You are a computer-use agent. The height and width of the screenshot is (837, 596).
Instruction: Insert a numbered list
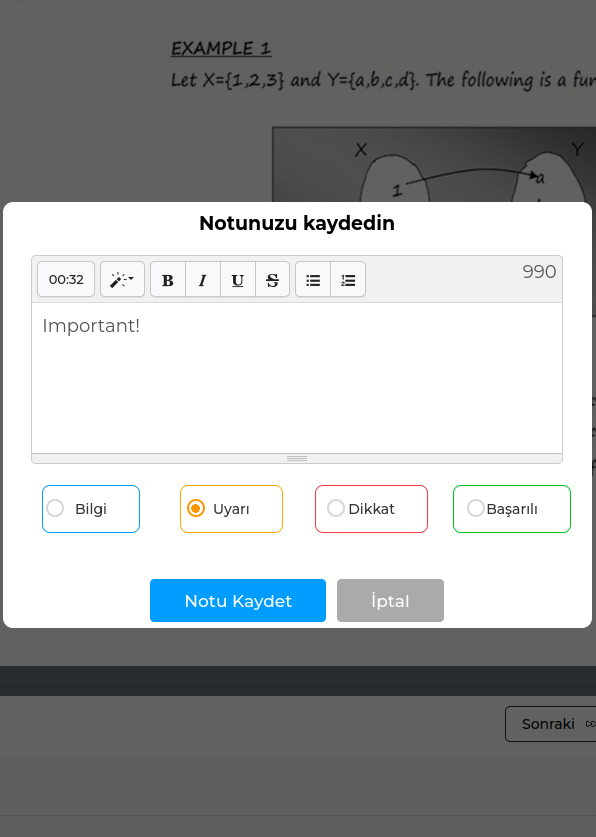[348, 279]
